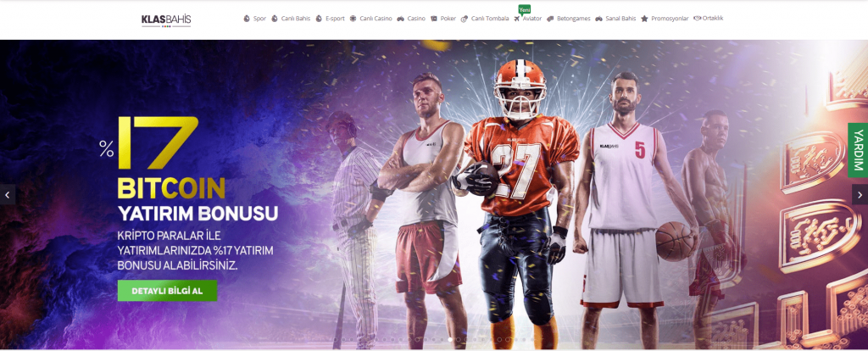Click the Sanal Bahis gamepad icon

pyautogui.click(x=599, y=19)
